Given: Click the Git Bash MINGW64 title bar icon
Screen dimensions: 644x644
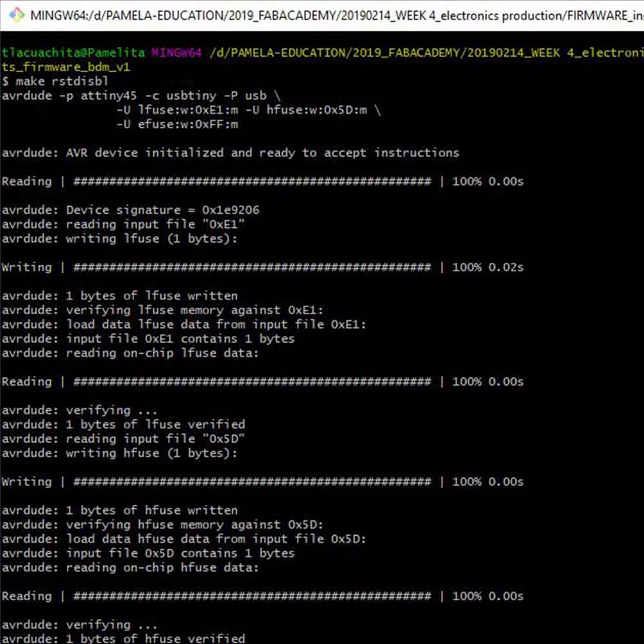Looking at the screenshot, I should (x=17, y=15).
